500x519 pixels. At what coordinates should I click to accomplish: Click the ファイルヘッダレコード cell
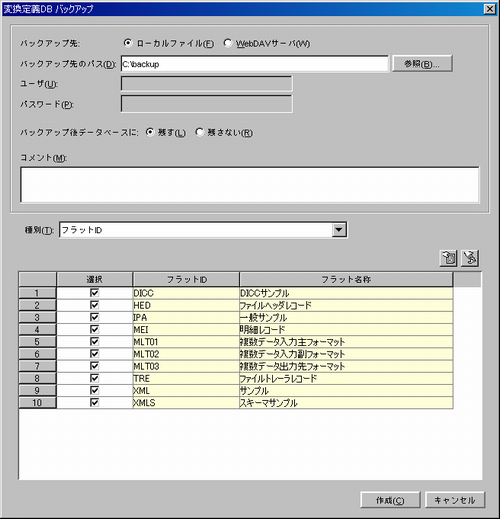tap(346, 305)
